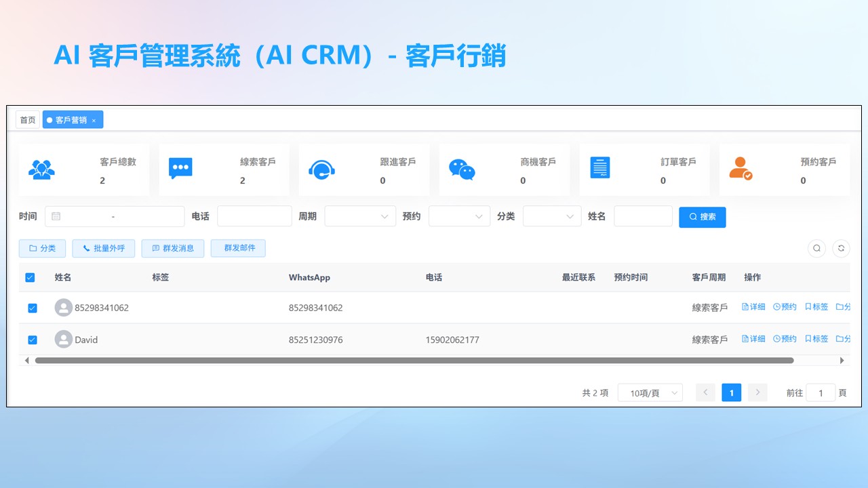
Task: Click the 客戶總數 people group icon
Action: click(41, 169)
